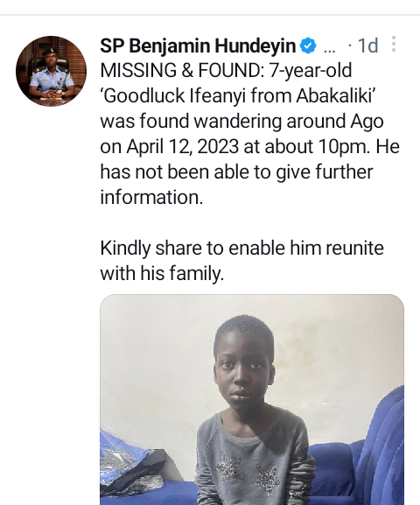The height and width of the screenshot is (505, 420).
Task: Click 'was found wandering around Ago' text
Action: click(x=241, y=121)
